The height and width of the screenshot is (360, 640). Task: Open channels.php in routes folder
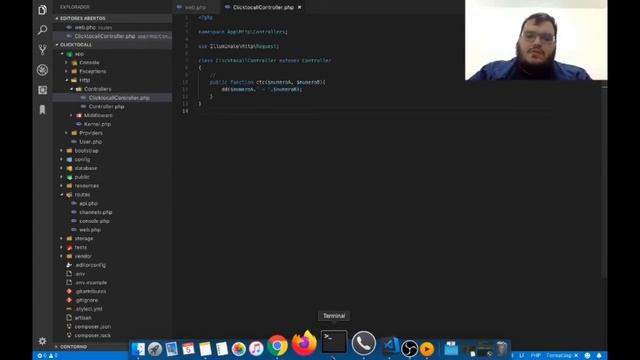click(96, 212)
